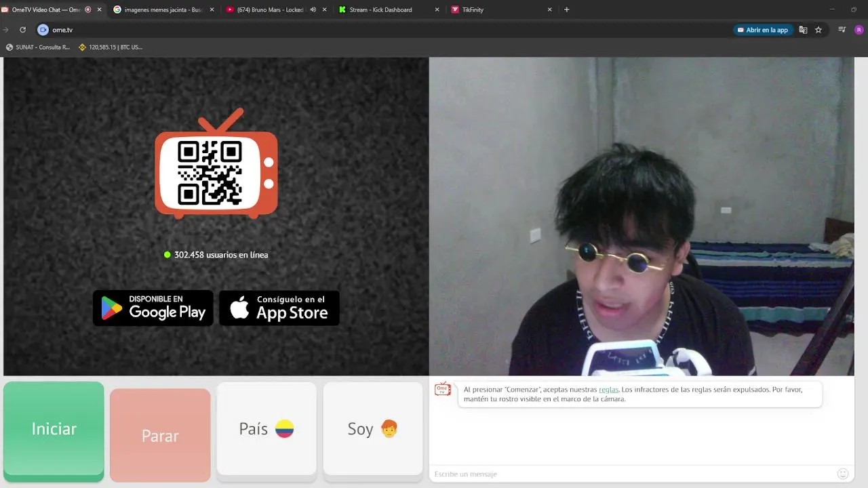868x488 pixels.
Task: Click the translate page icon
Action: 803,30
